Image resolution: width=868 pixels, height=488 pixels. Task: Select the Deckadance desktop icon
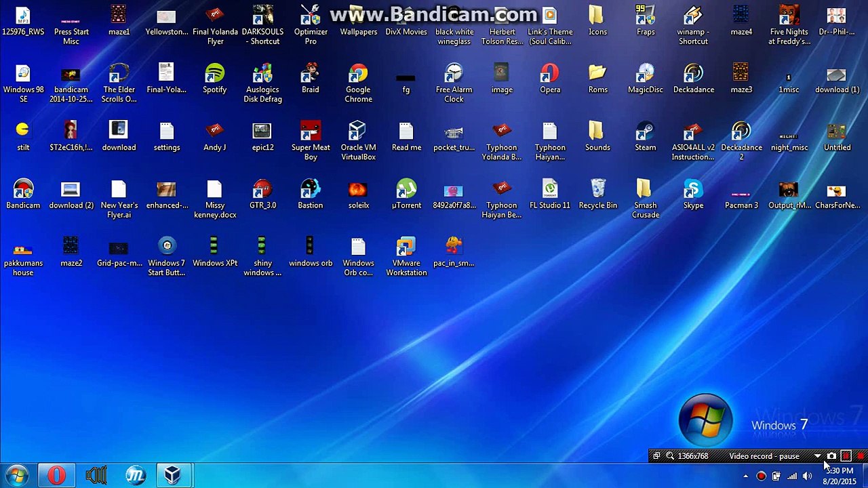pyautogui.click(x=693, y=78)
